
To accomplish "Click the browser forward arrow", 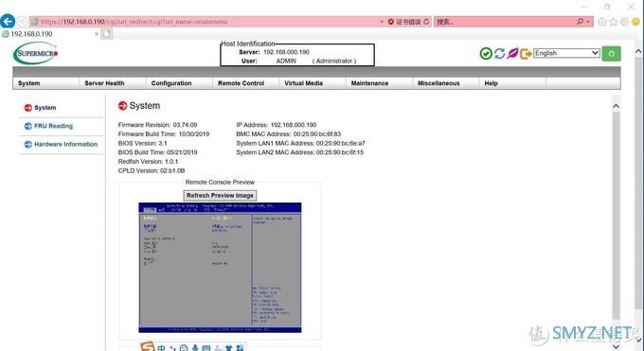I will (22, 22).
